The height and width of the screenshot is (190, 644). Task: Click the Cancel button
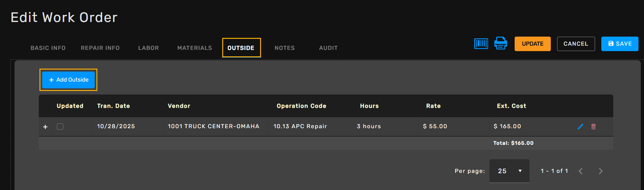tap(576, 44)
